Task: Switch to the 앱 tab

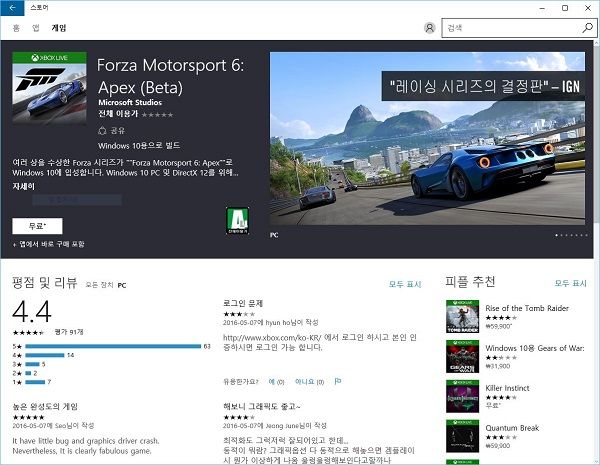Action: (x=36, y=28)
